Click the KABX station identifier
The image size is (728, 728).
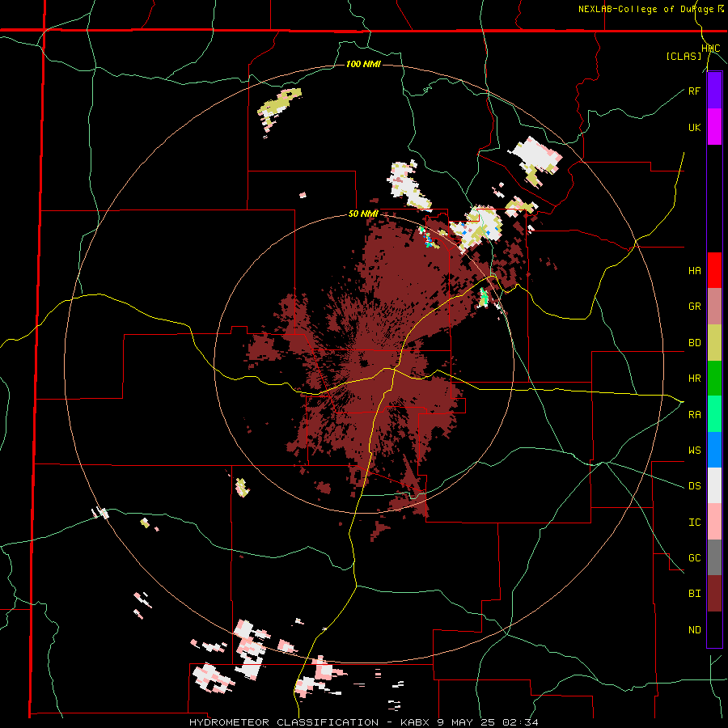pos(417,722)
